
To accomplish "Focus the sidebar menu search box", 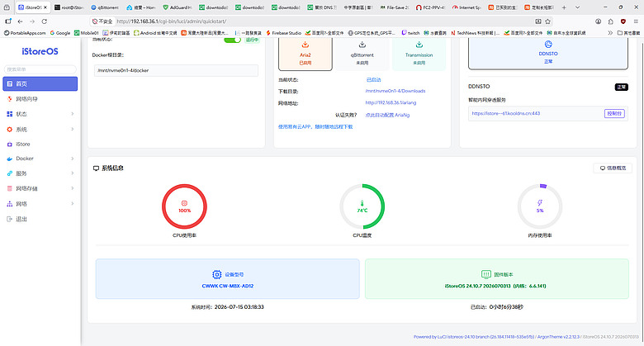I will [40, 69].
